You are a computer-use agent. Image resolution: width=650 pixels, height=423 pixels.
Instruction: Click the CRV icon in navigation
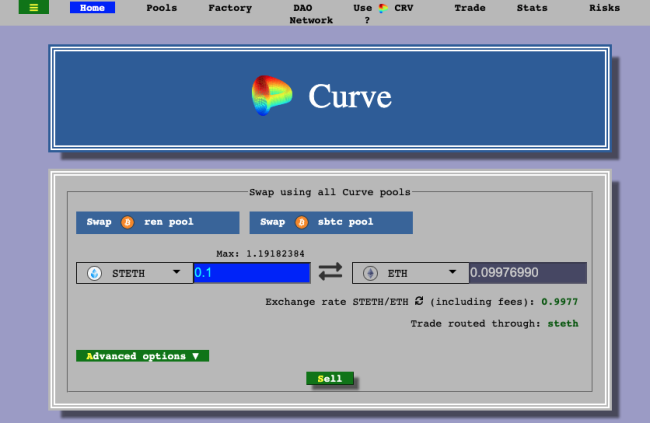(x=383, y=8)
